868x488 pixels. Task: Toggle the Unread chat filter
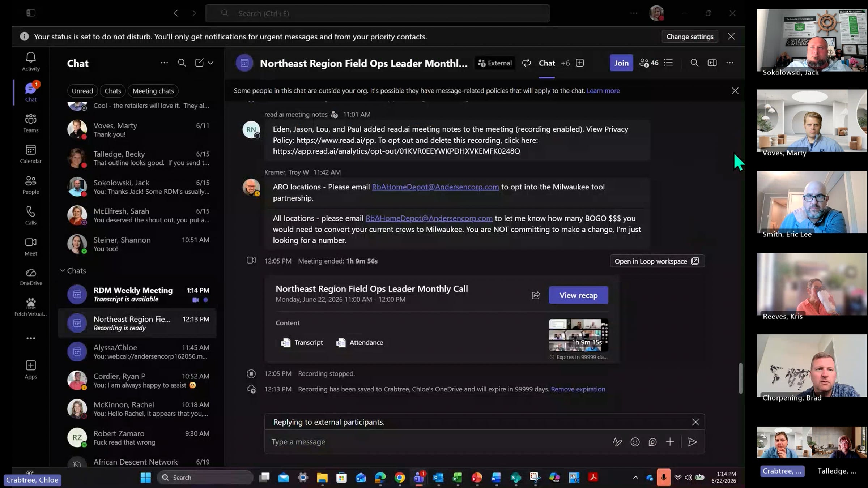pos(82,91)
